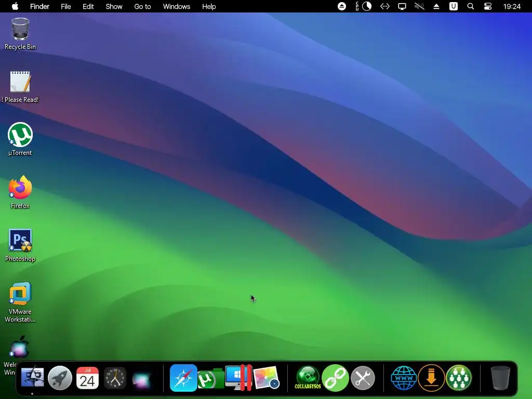Toggle the muted sound icon in menu bar
Screen dimensions: 532x399
click(x=419, y=6)
